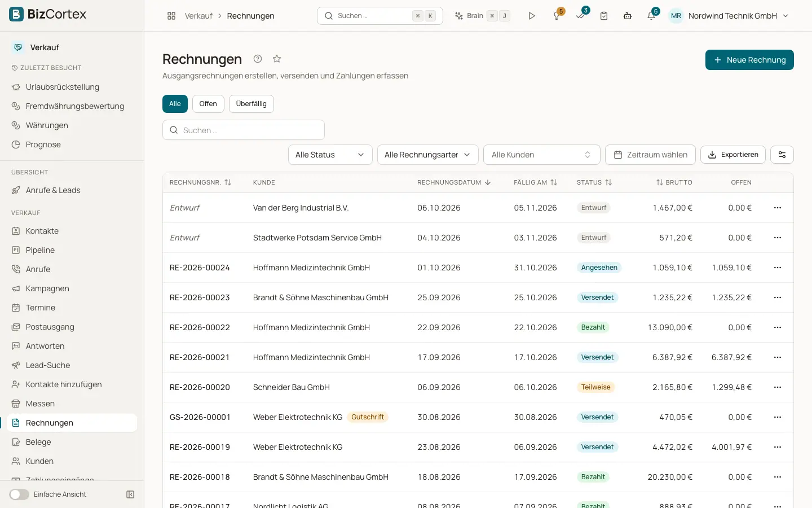Sort by Rechnungsdatum column header
The width and height of the screenshot is (812, 508).
pyautogui.click(x=454, y=182)
